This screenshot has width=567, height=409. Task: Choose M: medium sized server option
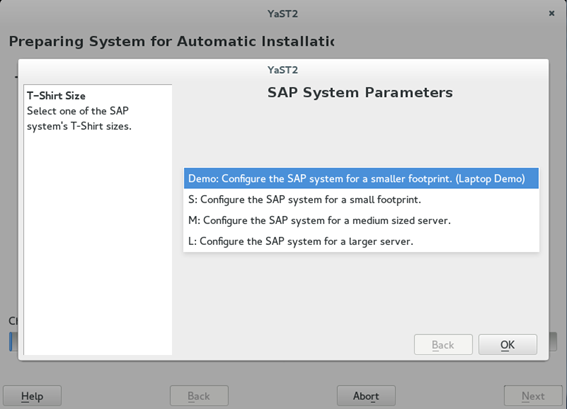tap(361, 220)
